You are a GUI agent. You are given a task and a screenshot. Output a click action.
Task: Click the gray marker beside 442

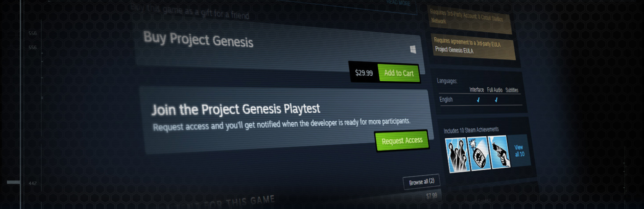coord(13,182)
